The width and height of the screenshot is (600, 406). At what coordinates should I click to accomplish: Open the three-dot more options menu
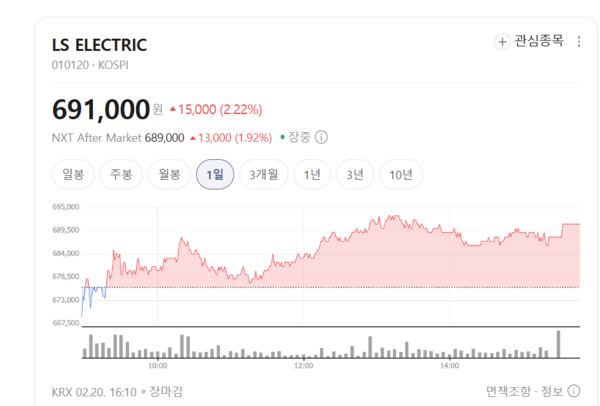579,42
